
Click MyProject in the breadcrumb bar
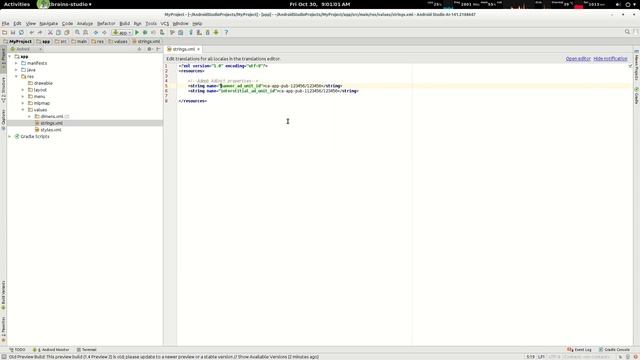coord(18,42)
